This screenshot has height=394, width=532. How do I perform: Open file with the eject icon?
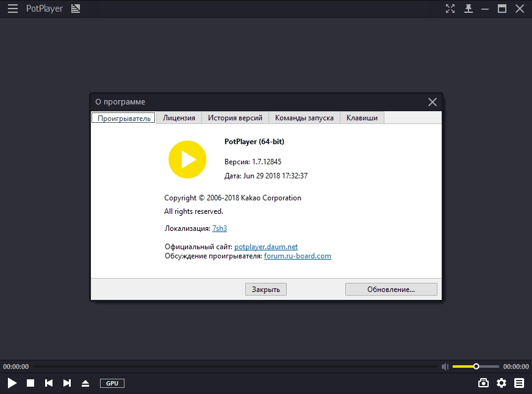pos(85,383)
